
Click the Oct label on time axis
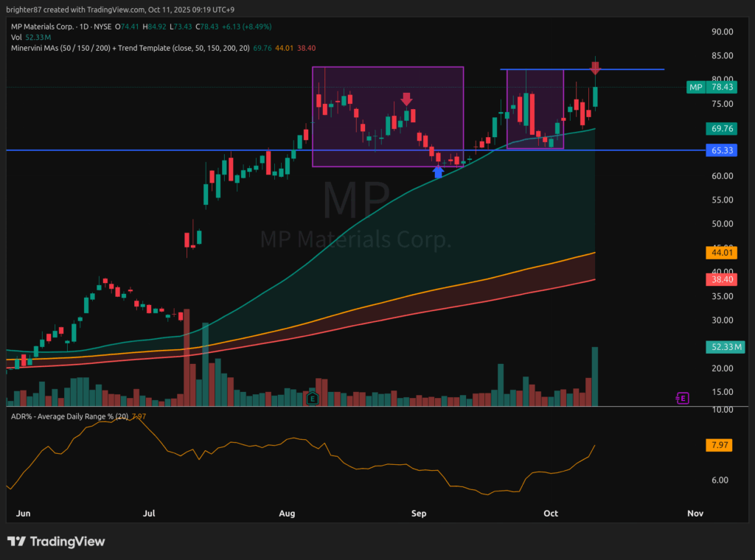pos(550,513)
